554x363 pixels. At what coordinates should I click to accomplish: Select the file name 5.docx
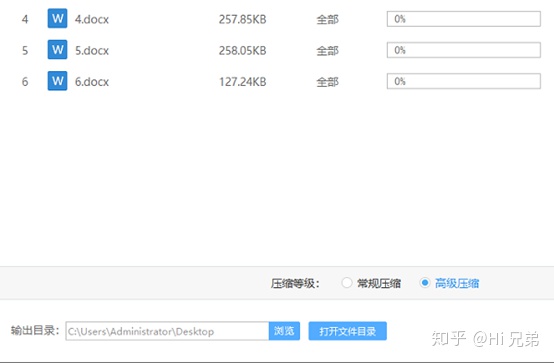(92, 50)
